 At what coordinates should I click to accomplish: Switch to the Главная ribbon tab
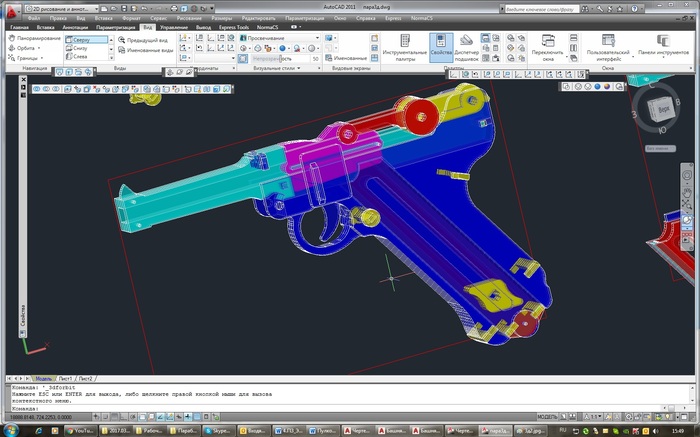click(19, 27)
